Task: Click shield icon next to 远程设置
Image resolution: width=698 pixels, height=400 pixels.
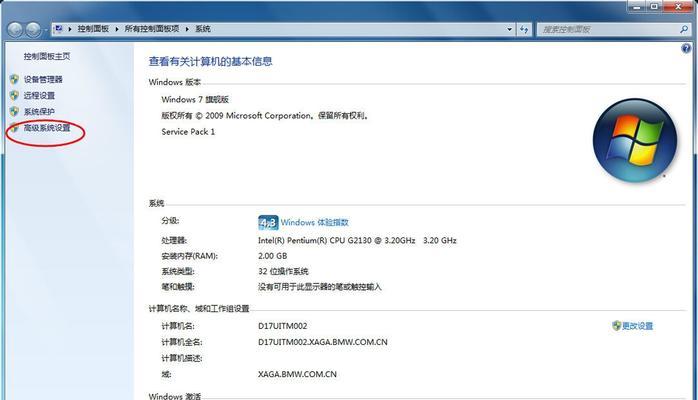Action: click(14, 95)
